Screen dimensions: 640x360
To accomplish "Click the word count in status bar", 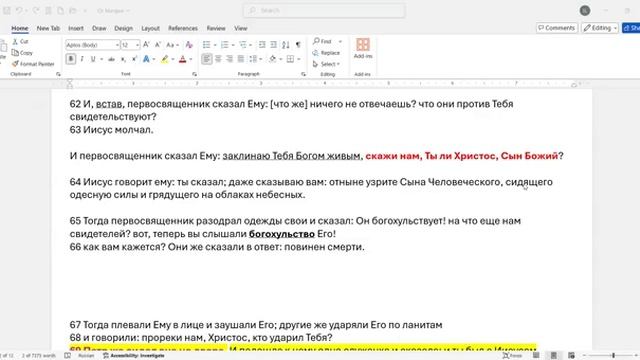I will coord(38,356).
